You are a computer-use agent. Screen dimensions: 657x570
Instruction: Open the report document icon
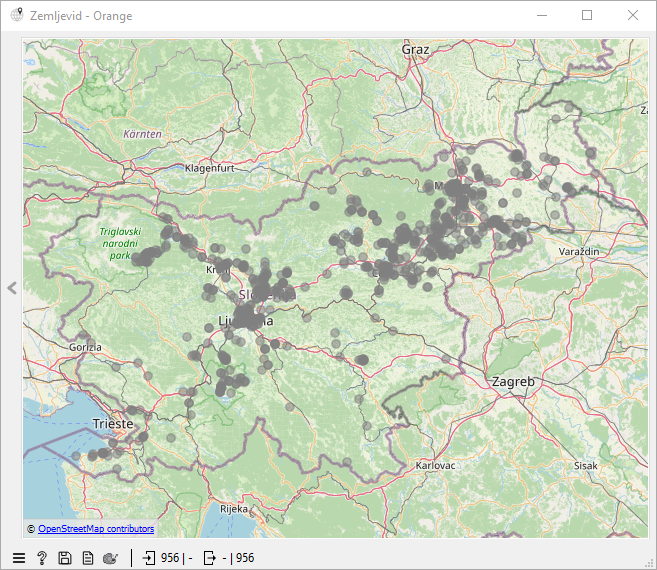coord(88,558)
